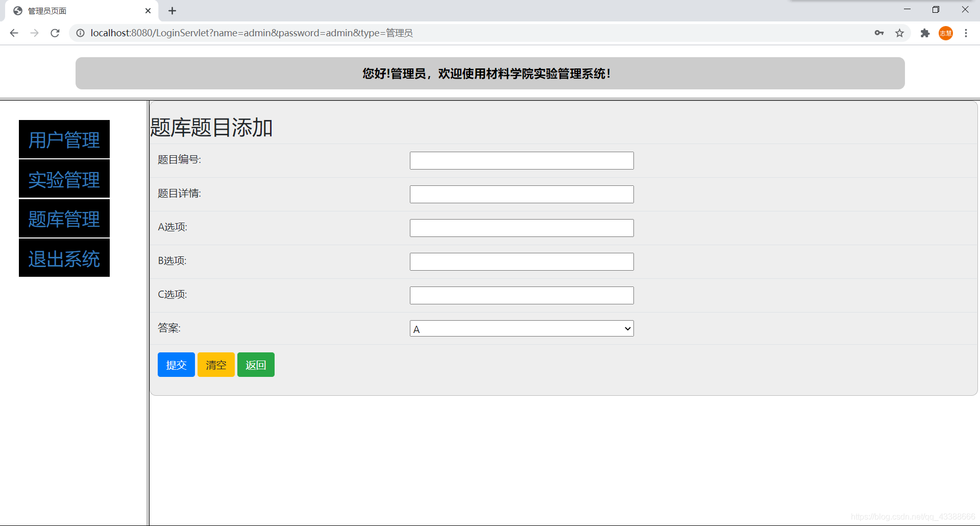Expand the 答案 dropdown
The height and width of the screenshot is (526, 980).
(522, 328)
